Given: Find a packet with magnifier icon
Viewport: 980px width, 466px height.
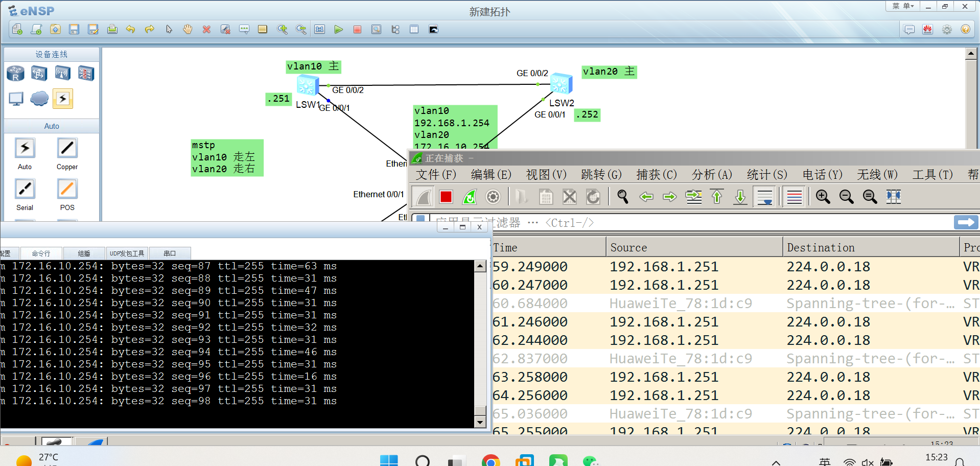Looking at the screenshot, I should point(623,197).
